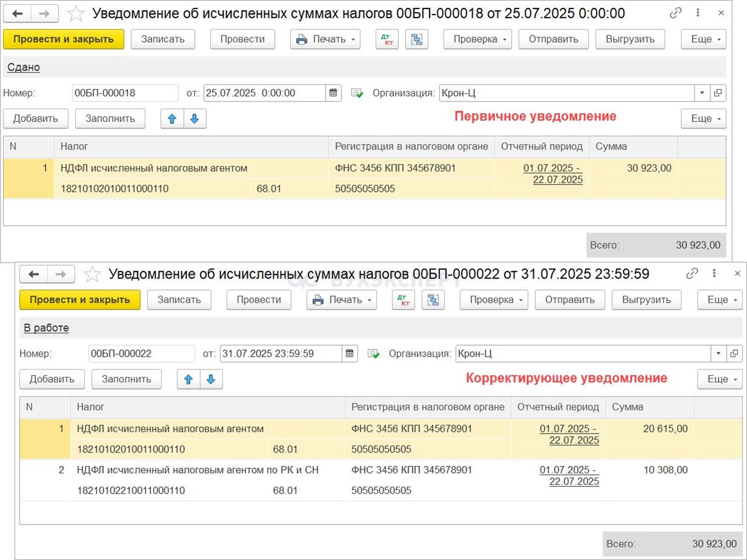Open the Крон-Ц organization form in document 00БП-000022
This screenshot has width=747, height=560.
click(734, 354)
